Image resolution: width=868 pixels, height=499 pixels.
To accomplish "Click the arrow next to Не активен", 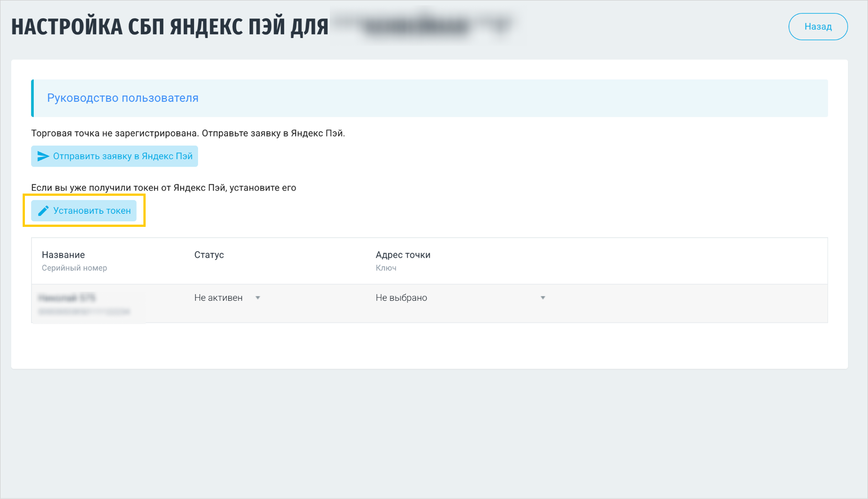I will click(258, 298).
